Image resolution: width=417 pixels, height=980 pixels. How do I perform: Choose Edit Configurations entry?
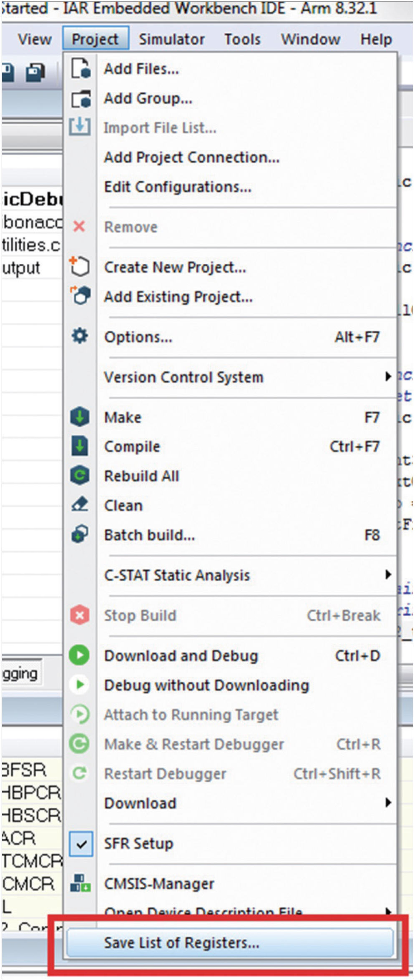[x=178, y=187]
